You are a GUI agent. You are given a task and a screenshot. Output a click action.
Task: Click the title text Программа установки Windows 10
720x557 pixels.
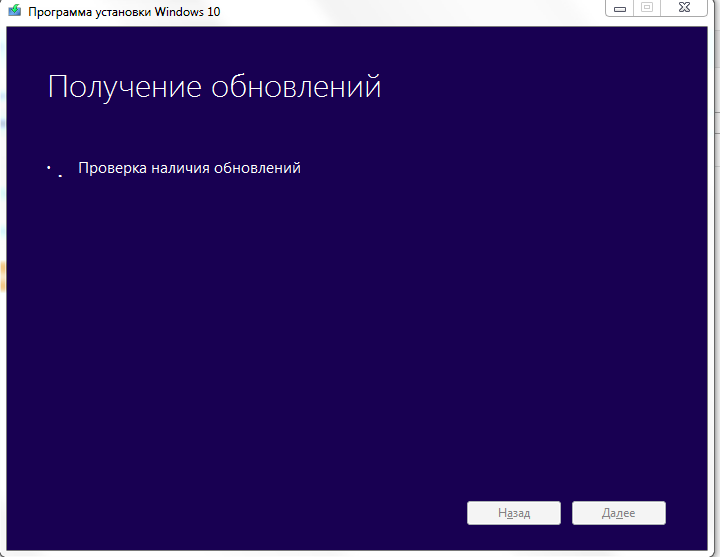click(x=125, y=14)
